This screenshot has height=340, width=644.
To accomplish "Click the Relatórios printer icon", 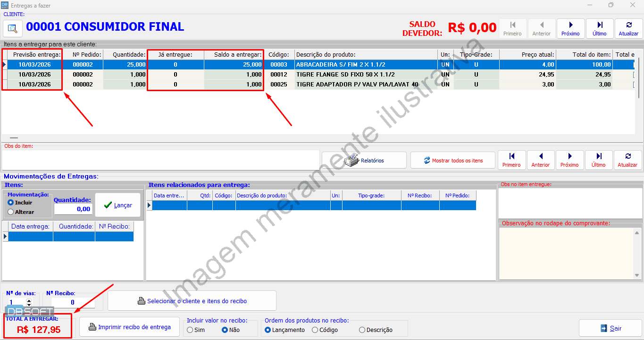I will tap(351, 160).
